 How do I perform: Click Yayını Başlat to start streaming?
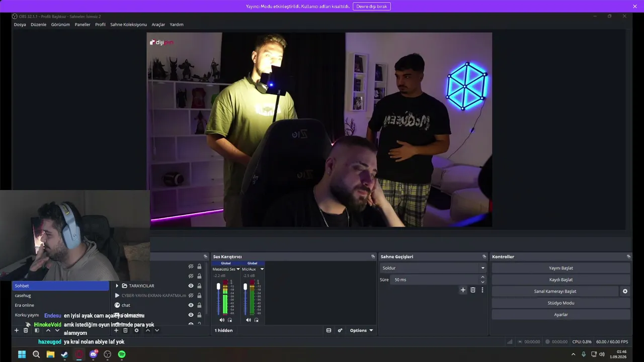pyautogui.click(x=561, y=268)
